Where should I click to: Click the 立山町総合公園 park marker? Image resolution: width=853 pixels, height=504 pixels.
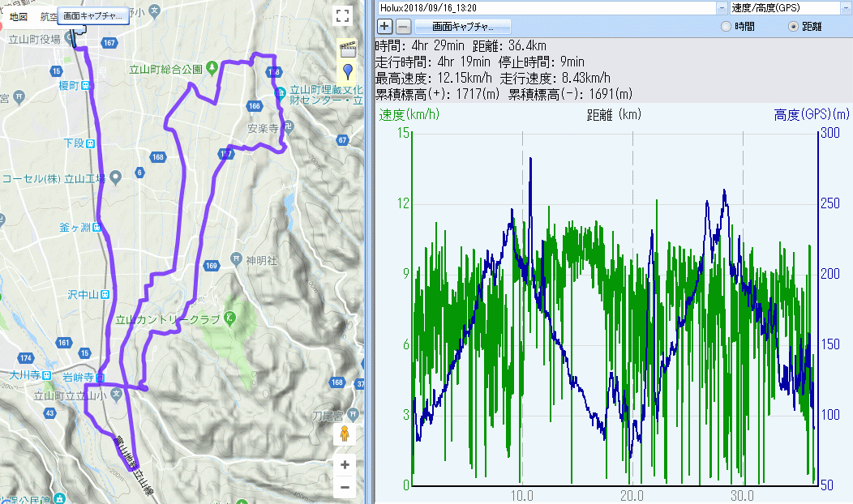tap(211, 68)
